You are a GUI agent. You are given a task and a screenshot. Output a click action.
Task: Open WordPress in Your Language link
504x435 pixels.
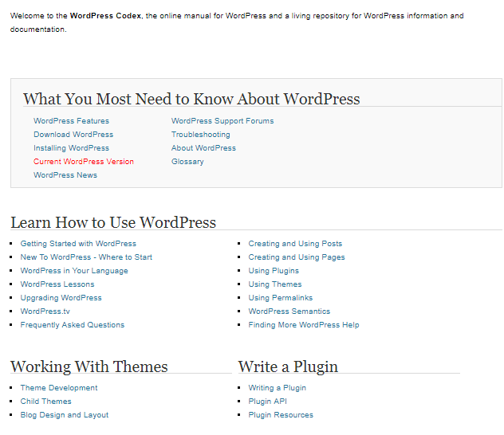[74, 271]
